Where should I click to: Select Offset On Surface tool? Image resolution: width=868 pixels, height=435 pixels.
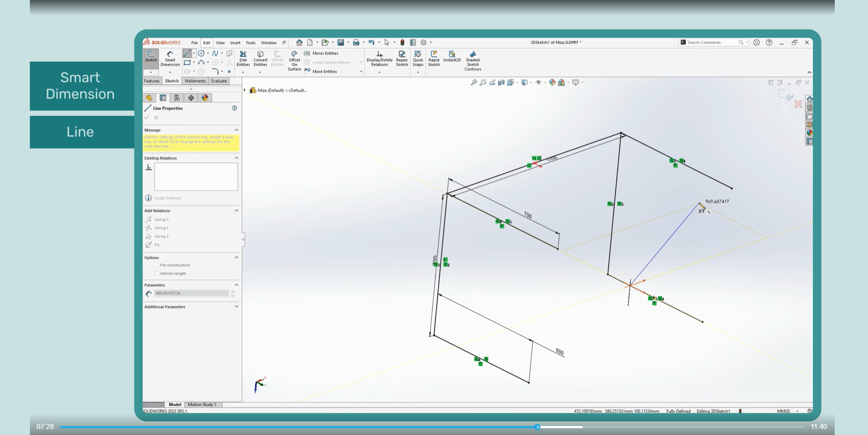(x=294, y=61)
